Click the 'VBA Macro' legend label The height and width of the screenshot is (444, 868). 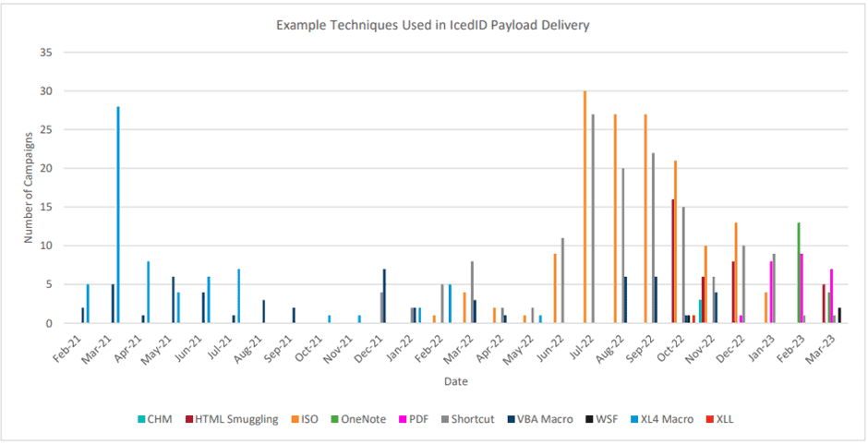545,419
